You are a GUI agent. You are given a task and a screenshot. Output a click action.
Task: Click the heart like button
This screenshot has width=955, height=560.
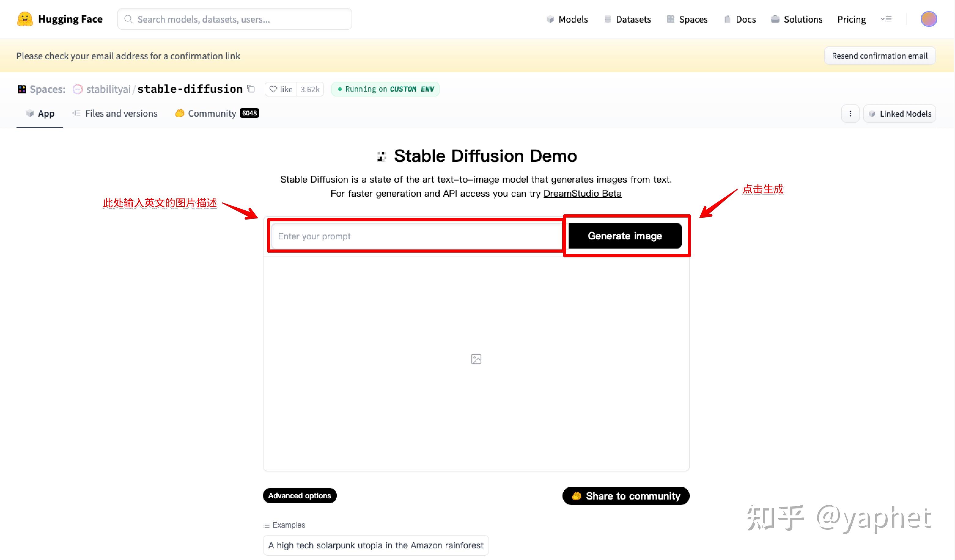[x=281, y=89]
